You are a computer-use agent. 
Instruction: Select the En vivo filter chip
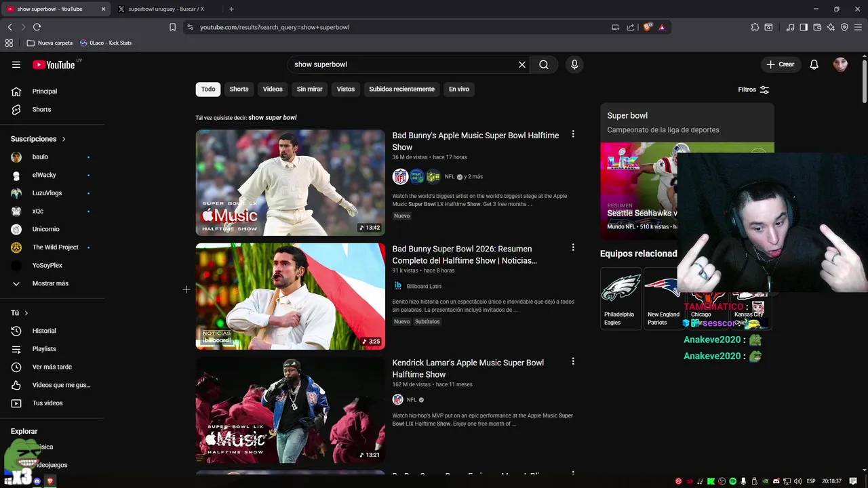tap(459, 89)
